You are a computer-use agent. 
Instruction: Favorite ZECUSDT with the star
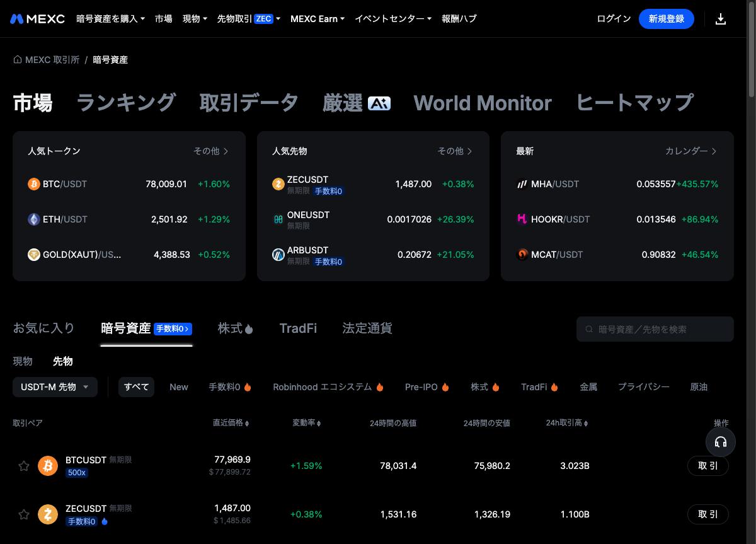(24, 514)
